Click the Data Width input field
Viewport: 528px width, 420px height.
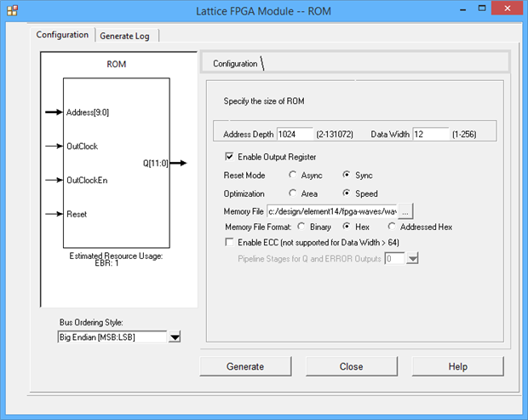pos(431,134)
